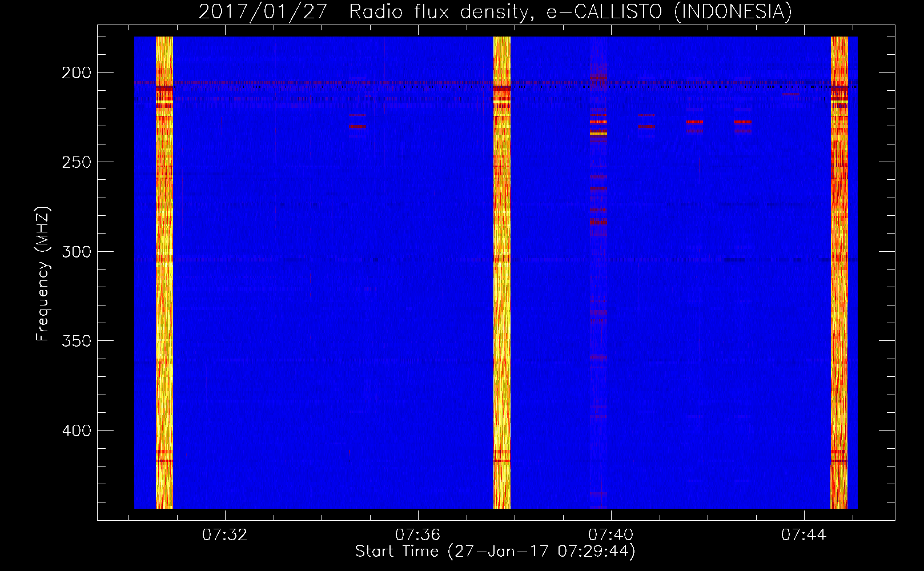Click the 400 frequency tick label

[x=77, y=431]
